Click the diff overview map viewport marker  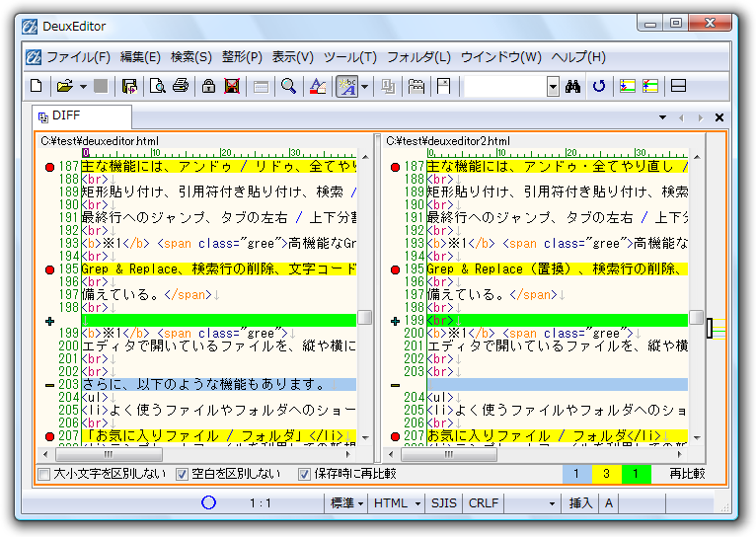(x=710, y=329)
